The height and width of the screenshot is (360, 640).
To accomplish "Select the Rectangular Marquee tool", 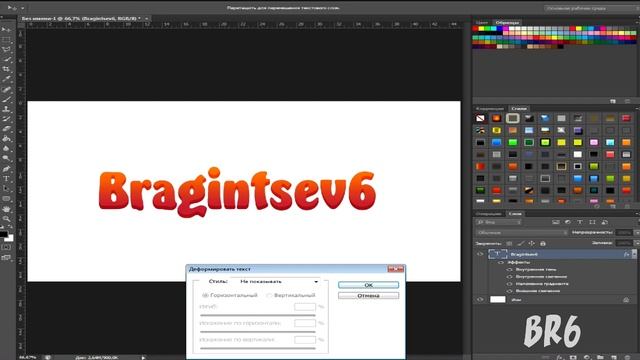I will (x=6, y=40).
